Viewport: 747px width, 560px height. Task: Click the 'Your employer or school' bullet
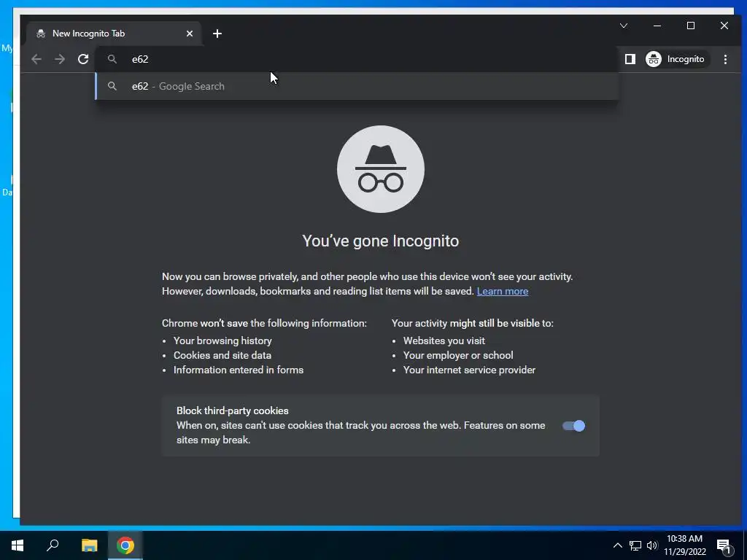coord(458,355)
